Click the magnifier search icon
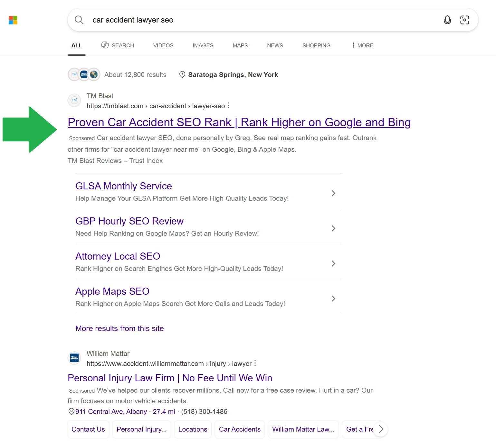496x448 pixels. click(79, 20)
